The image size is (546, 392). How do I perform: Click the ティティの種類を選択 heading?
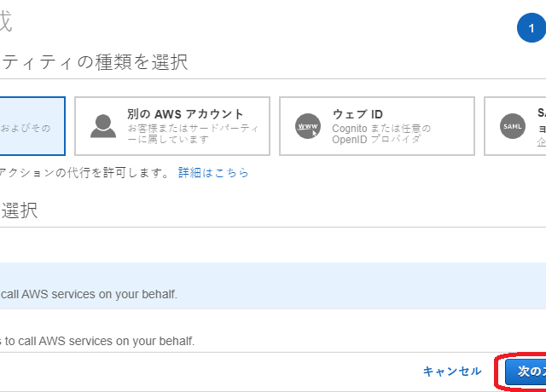click(x=94, y=62)
